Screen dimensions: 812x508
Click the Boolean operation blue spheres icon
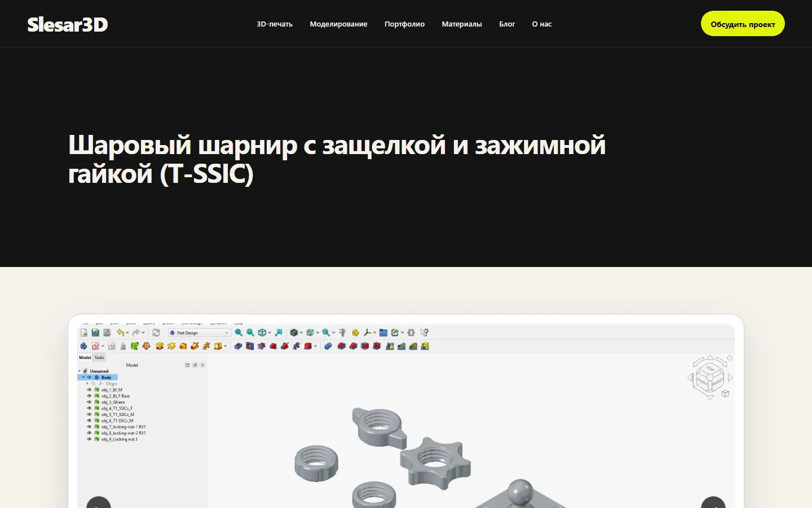click(x=328, y=346)
